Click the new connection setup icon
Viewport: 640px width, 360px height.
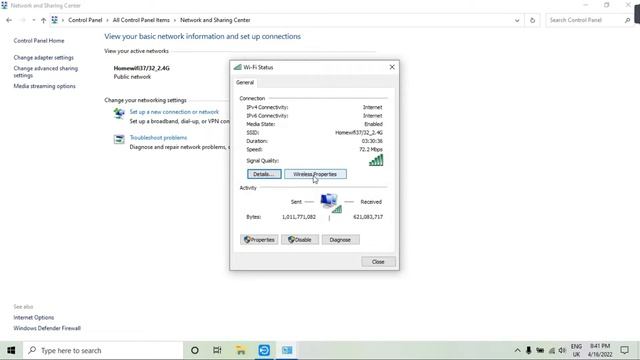pos(119,113)
